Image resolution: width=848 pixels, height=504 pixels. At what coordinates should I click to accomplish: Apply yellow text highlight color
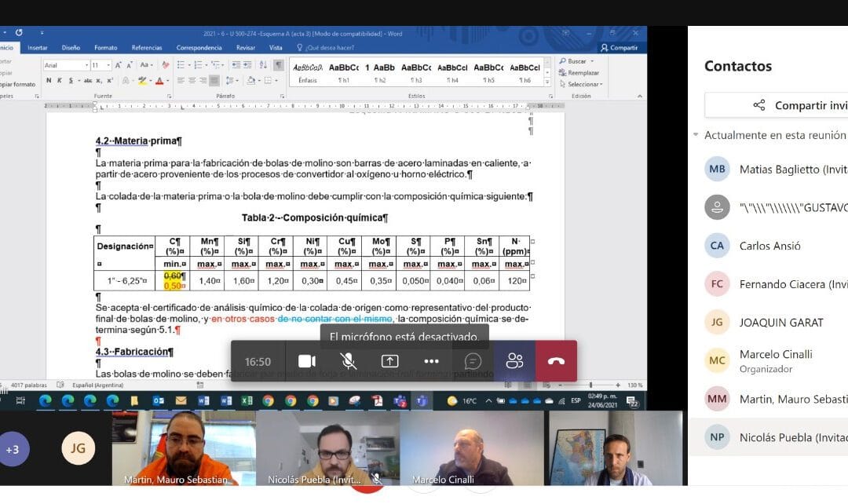(142, 81)
